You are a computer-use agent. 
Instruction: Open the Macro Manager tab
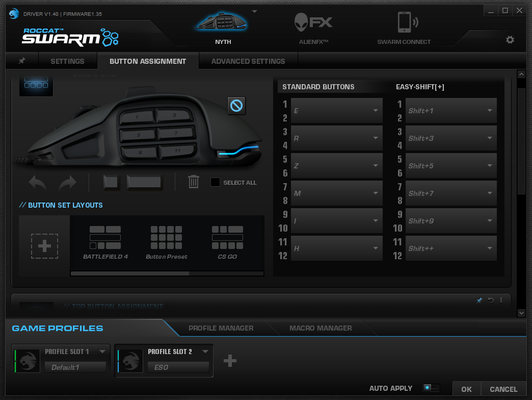pos(321,328)
